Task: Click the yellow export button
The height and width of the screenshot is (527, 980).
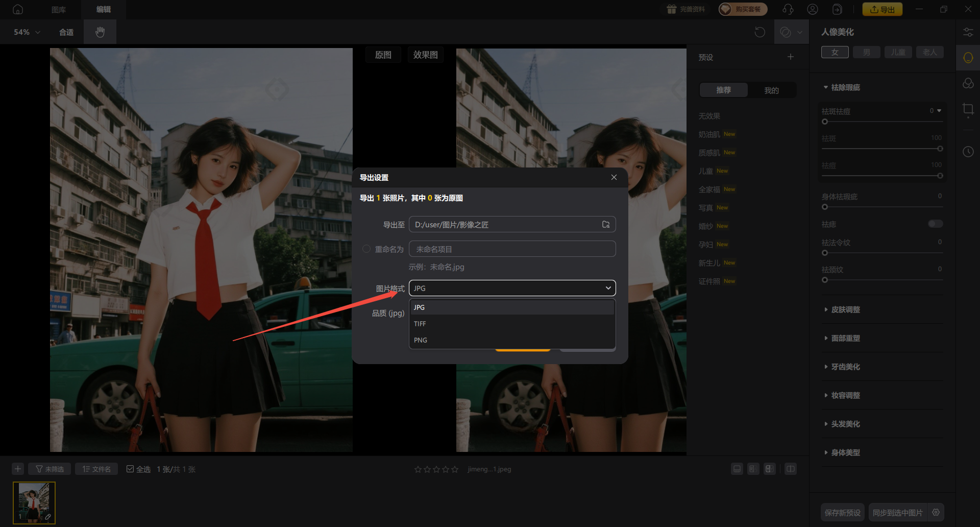Action: tap(882, 9)
